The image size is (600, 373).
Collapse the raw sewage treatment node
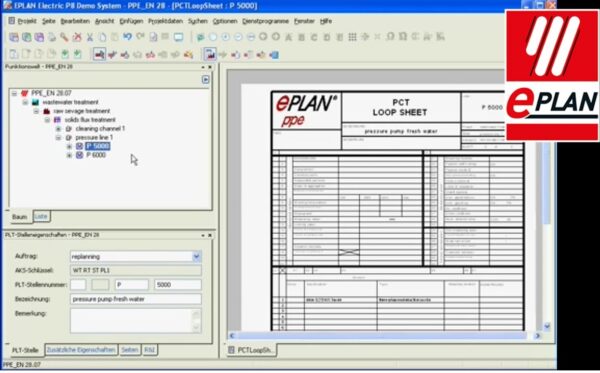(36, 111)
